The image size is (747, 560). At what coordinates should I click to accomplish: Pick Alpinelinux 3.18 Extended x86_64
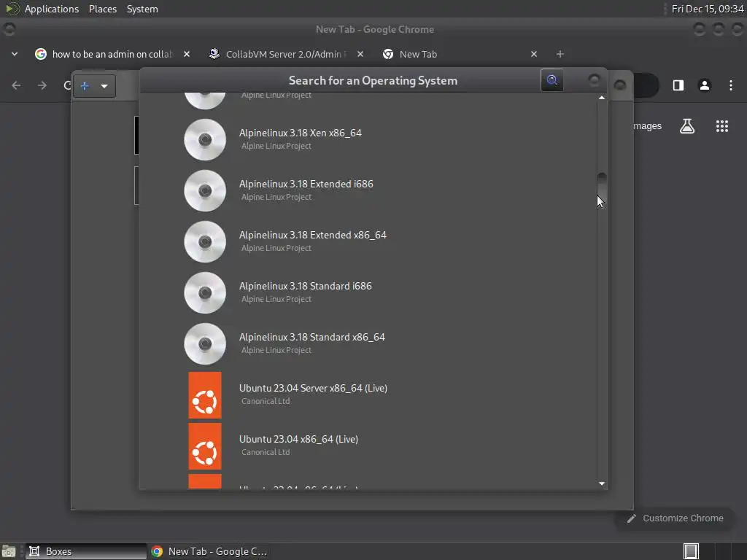[368, 241]
